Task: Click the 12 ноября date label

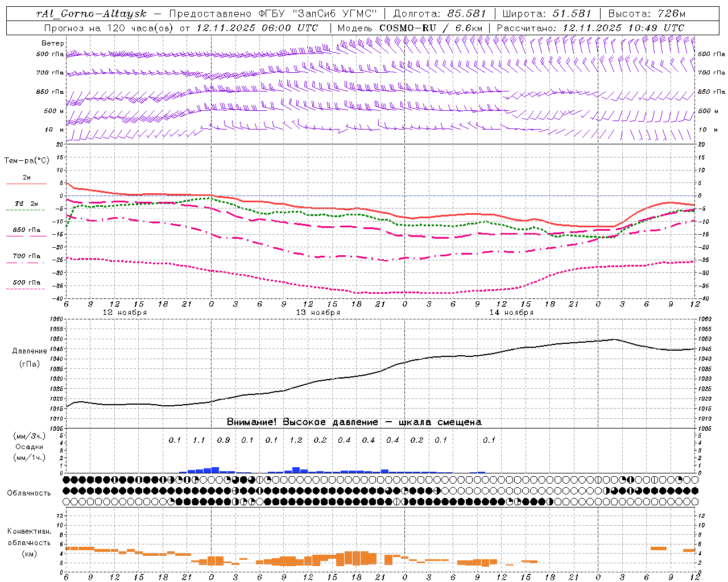Action: tap(125, 313)
